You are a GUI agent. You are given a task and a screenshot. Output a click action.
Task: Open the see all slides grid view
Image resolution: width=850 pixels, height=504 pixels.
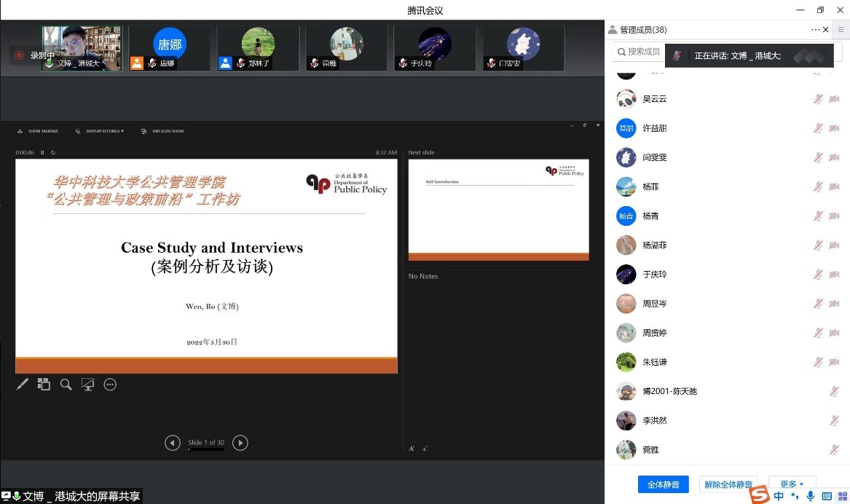44,385
